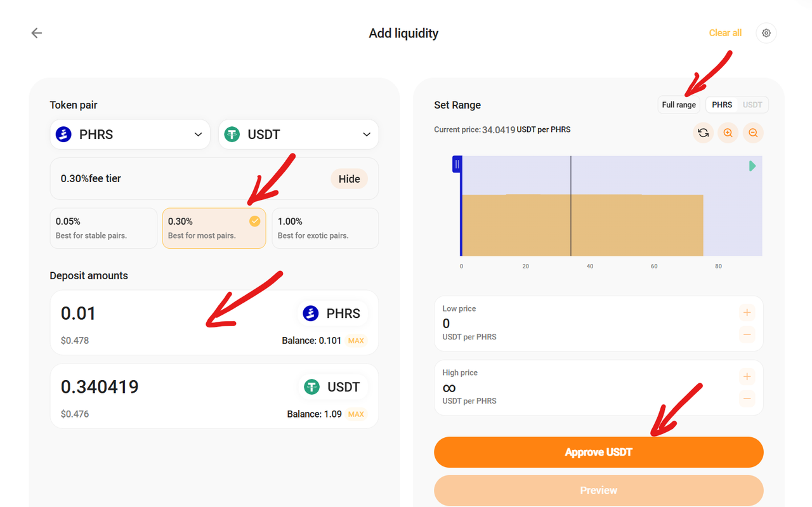Switch price display to PHRS
This screenshot has width=812, height=507.
[722, 105]
